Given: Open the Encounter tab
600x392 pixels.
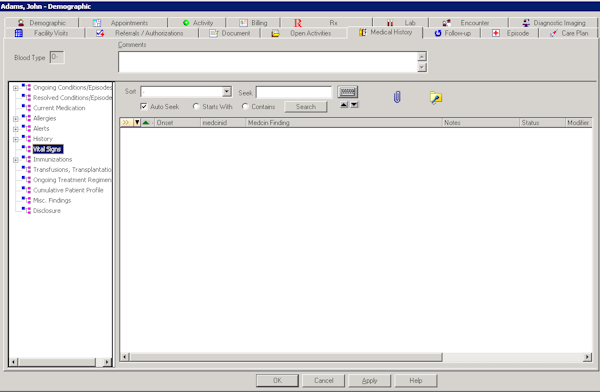Looking at the screenshot, I should (x=468, y=23).
